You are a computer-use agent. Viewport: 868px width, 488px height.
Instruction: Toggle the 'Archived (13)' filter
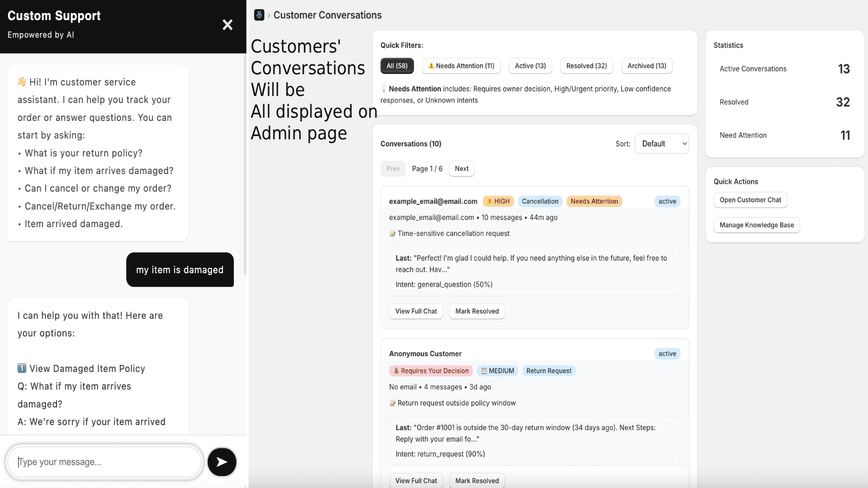point(647,66)
